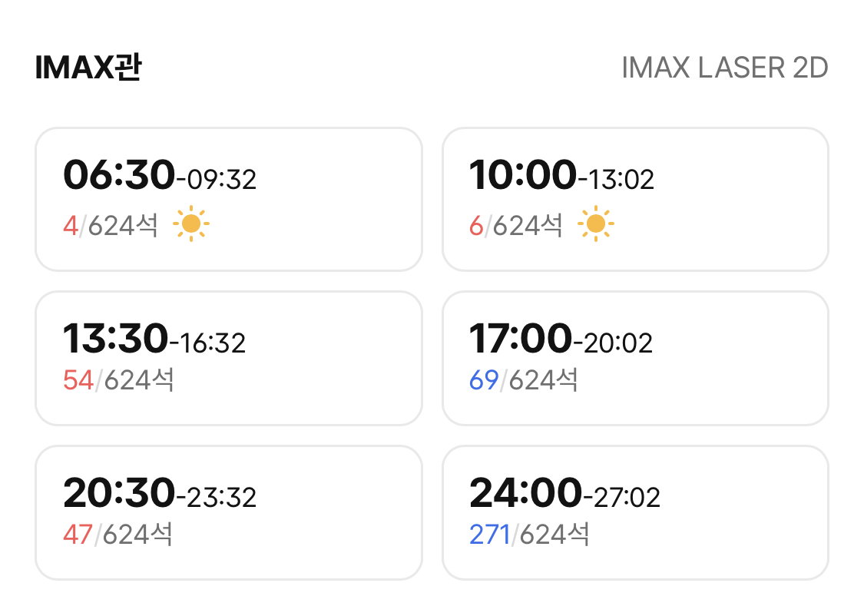Choose the 17:00-20:02 screening
This screenshot has height=616, width=864.
click(x=635, y=359)
